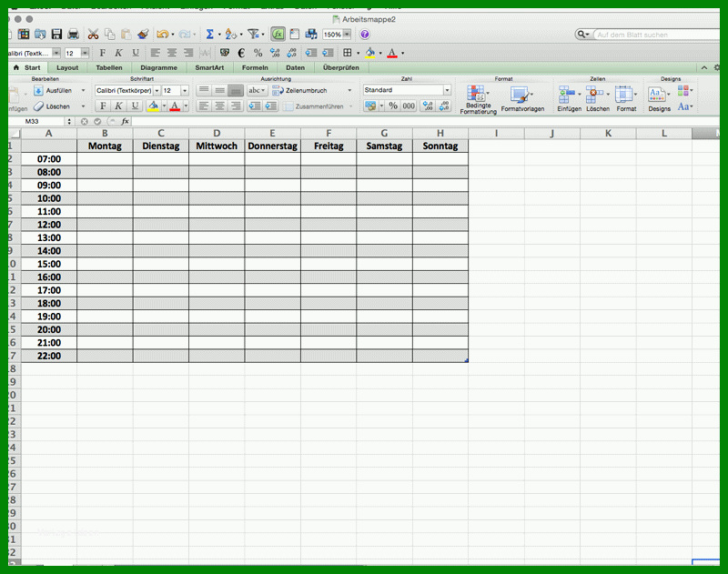Open the borders grid icon in toolbar
This screenshot has width=728, height=574.
[x=348, y=53]
